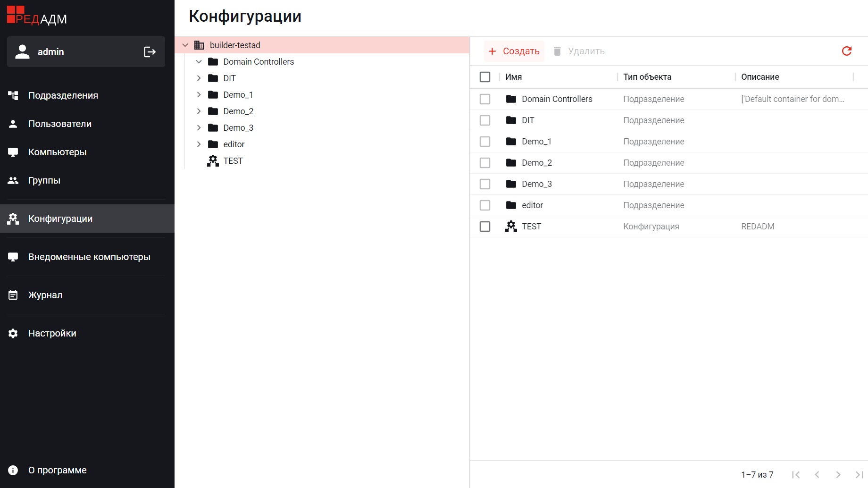The image size is (868, 488).
Task: Click the TEST configuration icon in tree
Action: 213,161
